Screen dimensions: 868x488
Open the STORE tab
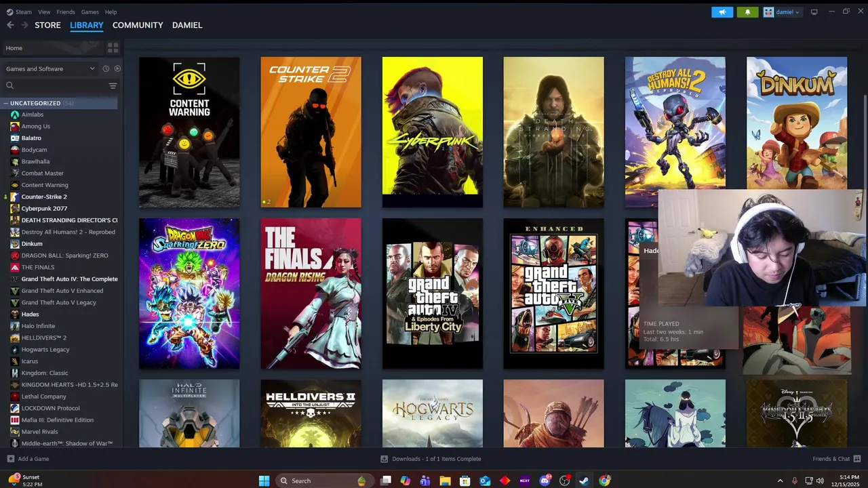(47, 25)
